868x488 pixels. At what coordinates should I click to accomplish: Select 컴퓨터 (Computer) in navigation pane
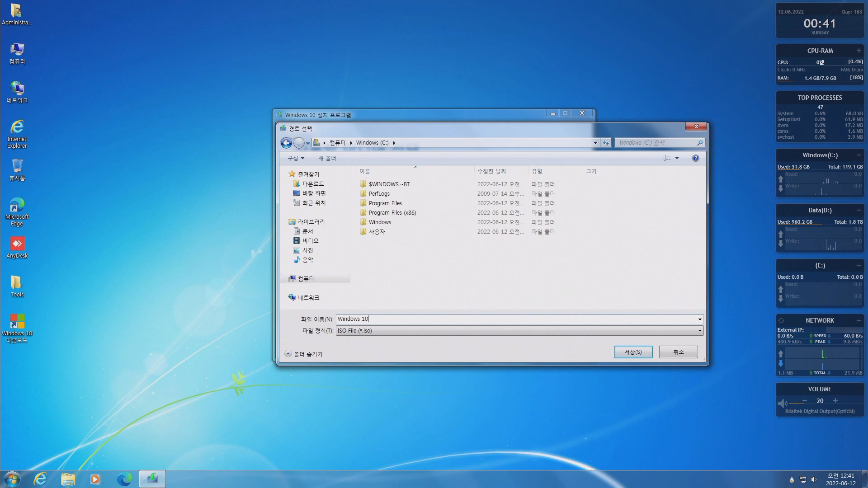coord(315,279)
